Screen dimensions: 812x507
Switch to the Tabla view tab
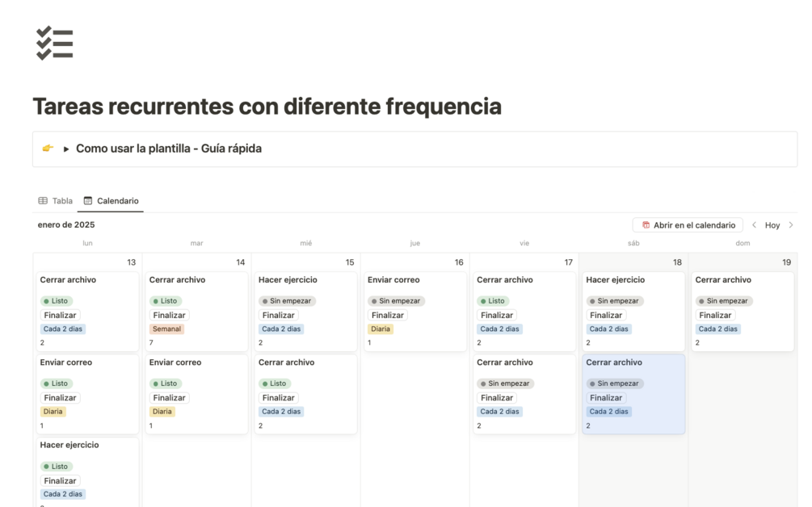pyautogui.click(x=55, y=201)
